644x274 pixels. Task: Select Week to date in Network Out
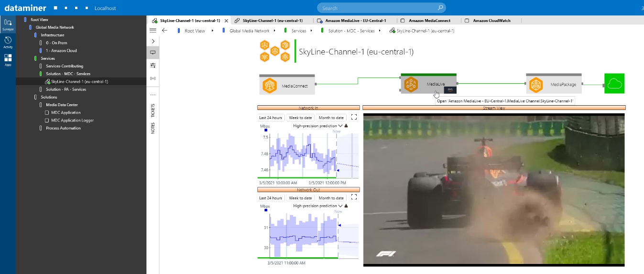coord(300,198)
